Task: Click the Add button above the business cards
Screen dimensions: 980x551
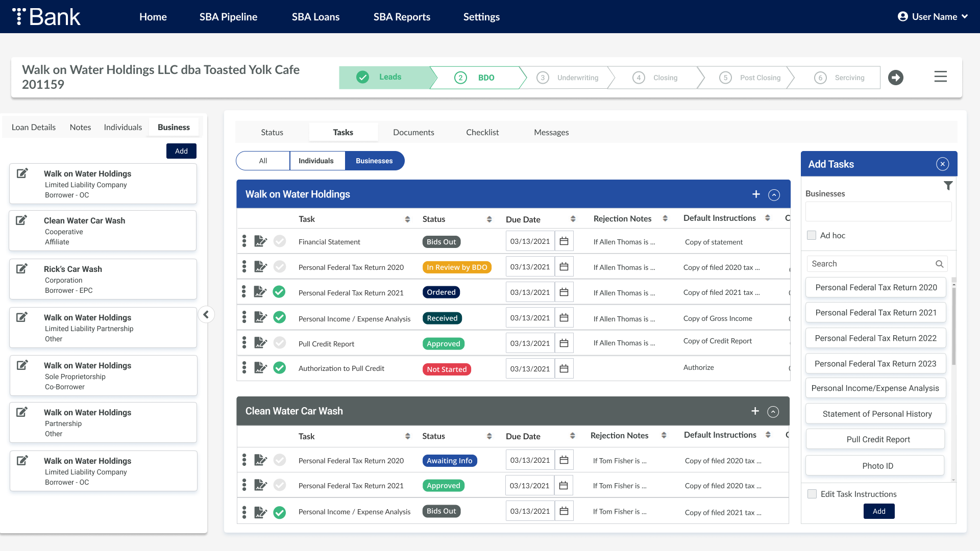Action: (x=181, y=151)
